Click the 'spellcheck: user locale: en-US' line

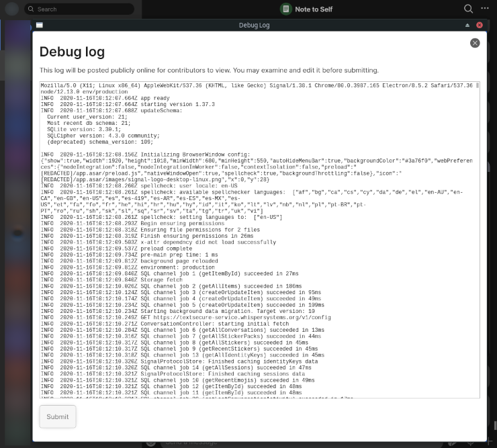(139, 186)
